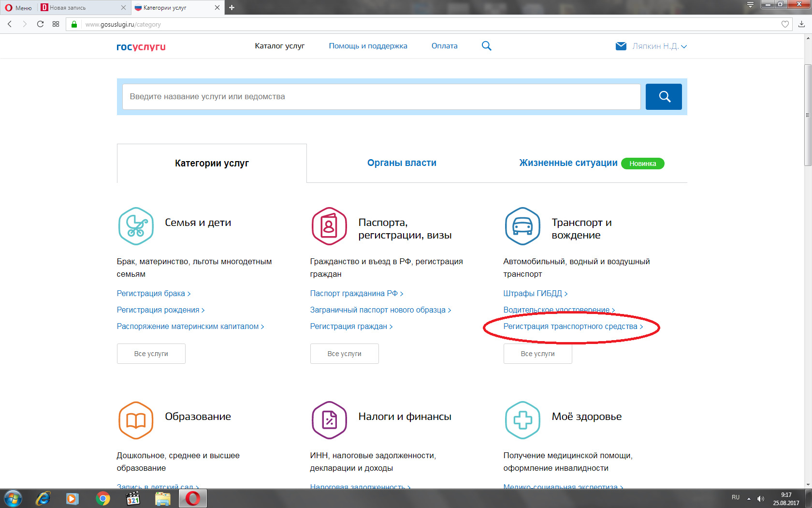Click the Образование book icon
The width and height of the screenshot is (812, 508).
(x=136, y=420)
